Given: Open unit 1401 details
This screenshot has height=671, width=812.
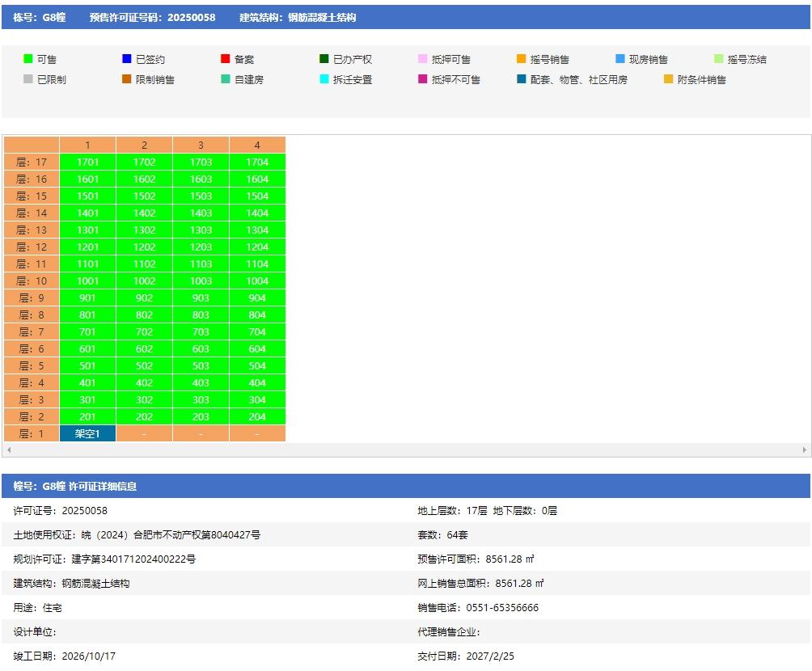Looking at the screenshot, I should [87, 213].
